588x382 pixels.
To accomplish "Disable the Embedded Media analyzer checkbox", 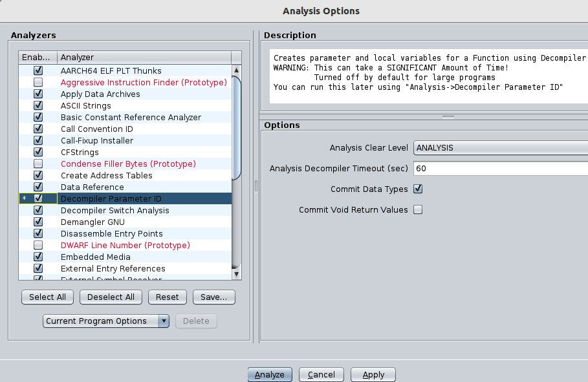I will click(38, 257).
